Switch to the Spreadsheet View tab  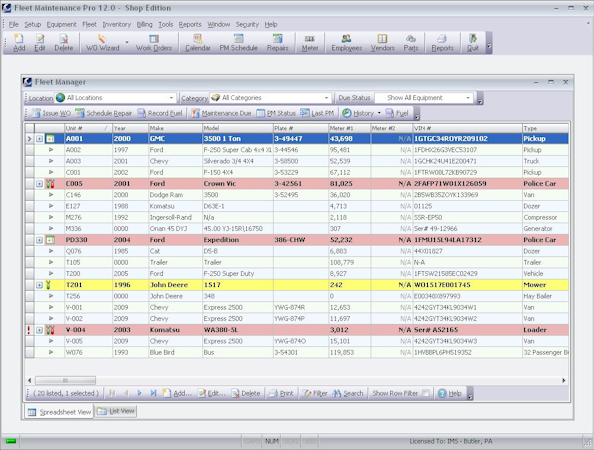click(x=59, y=412)
